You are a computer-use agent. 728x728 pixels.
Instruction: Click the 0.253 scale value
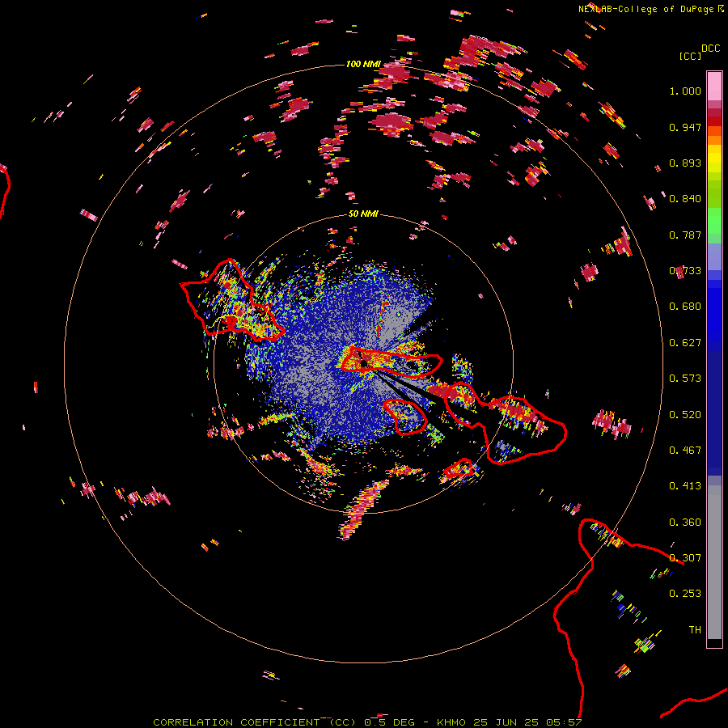[x=685, y=594]
